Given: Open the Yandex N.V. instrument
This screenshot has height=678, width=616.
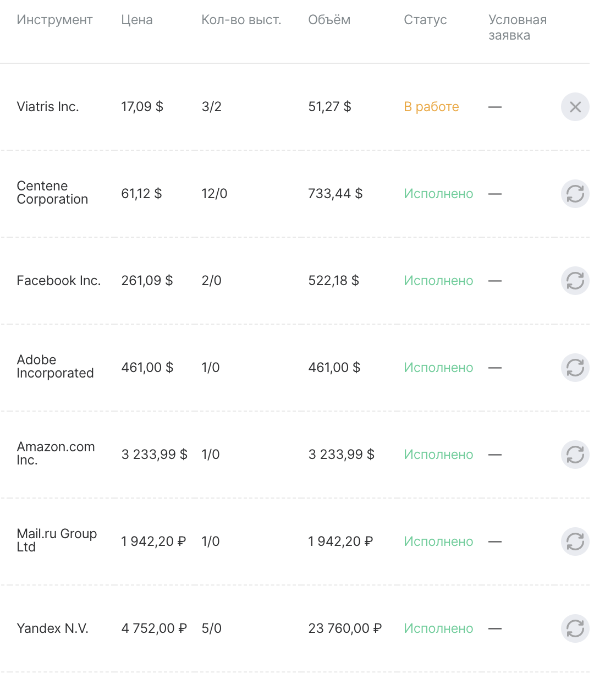Looking at the screenshot, I should coord(52,628).
